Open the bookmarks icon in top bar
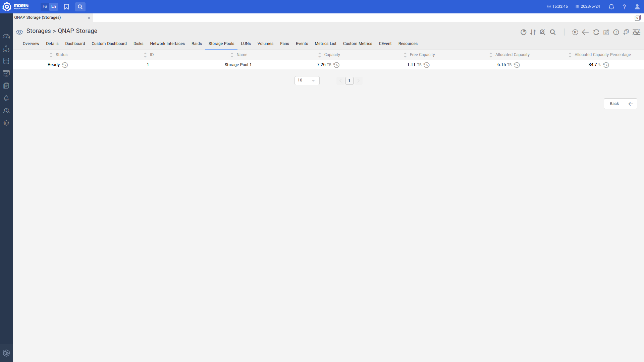Screen dimensions: 644x362 coord(66,7)
